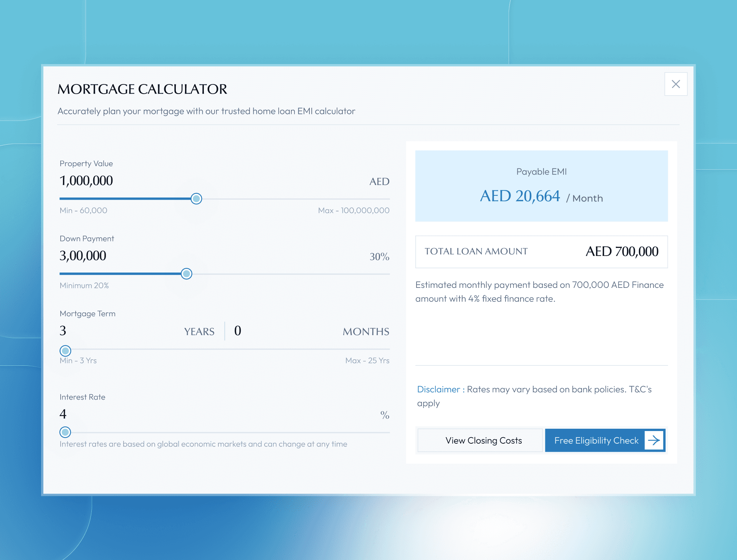
Task: Edit the Down Payment 3,00,000 amount field
Action: point(83,256)
